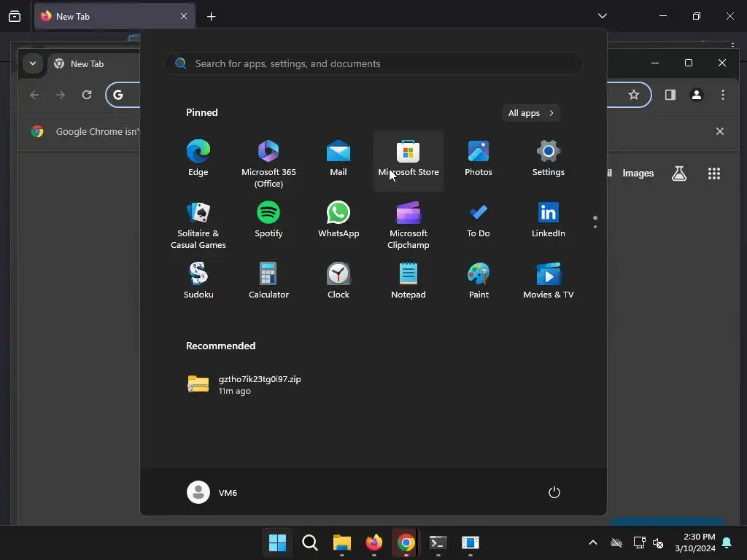Open Firefox View icon
Screen dimensions: 747x560
[15, 16]
